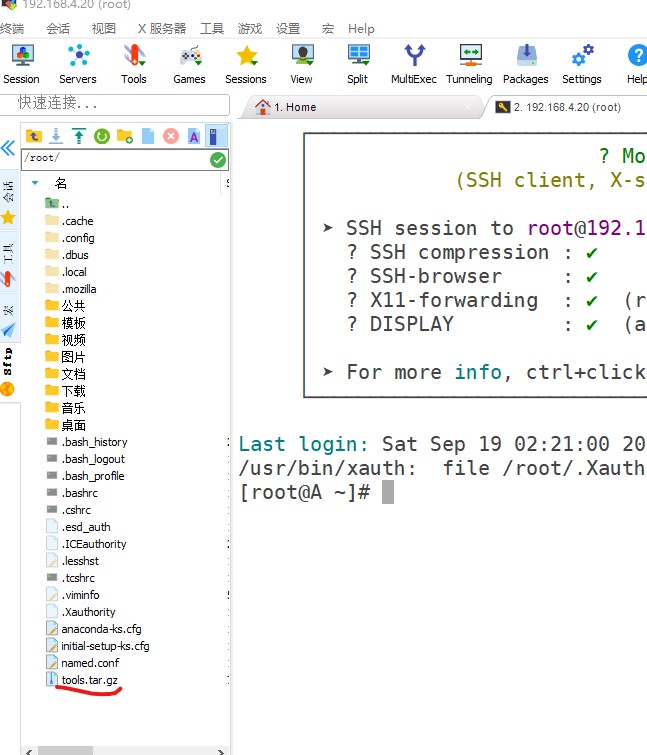Go to parent folder icon in SFTP toolbar
The image size is (647, 755).
[x=34, y=136]
